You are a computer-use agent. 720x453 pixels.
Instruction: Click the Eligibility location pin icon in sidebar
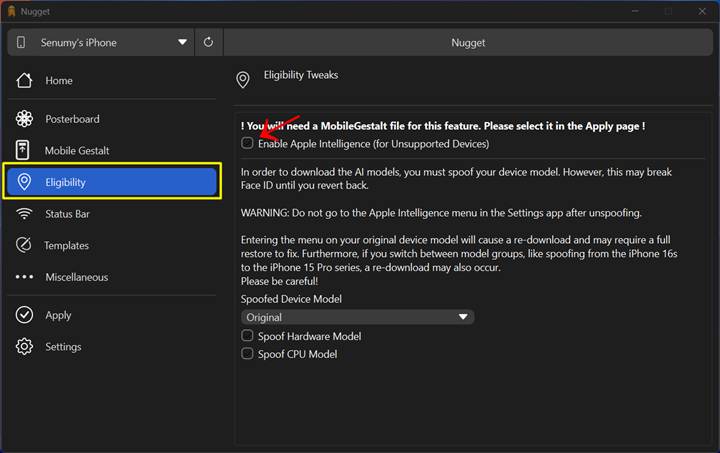point(24,182)
